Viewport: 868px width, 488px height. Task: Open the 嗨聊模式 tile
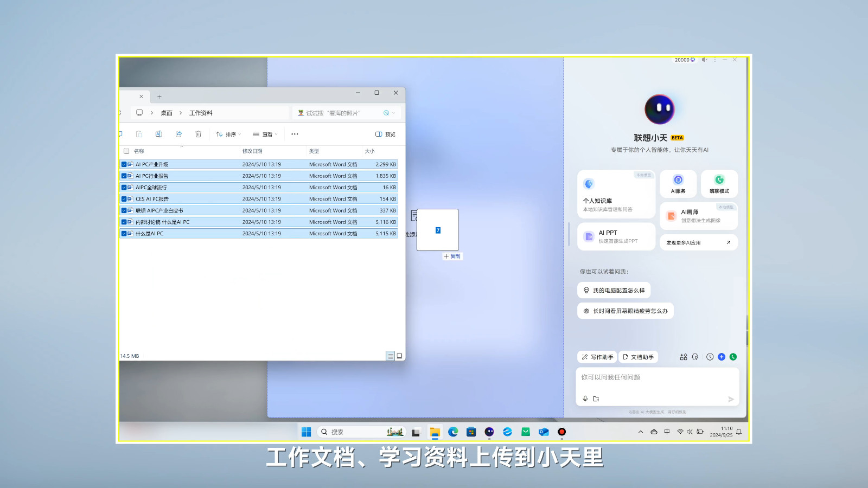click(x=719, y=184)
